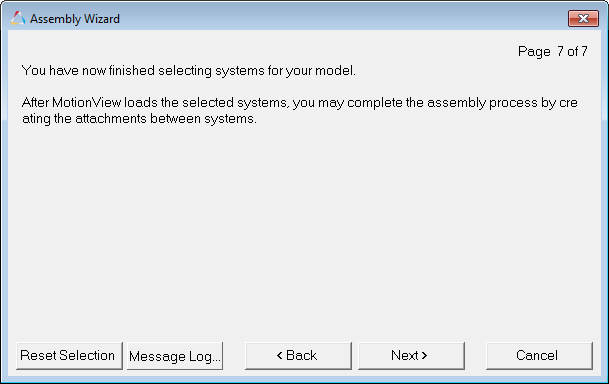
Task: Click the left chevron on Back
Action: click(279, 355)
